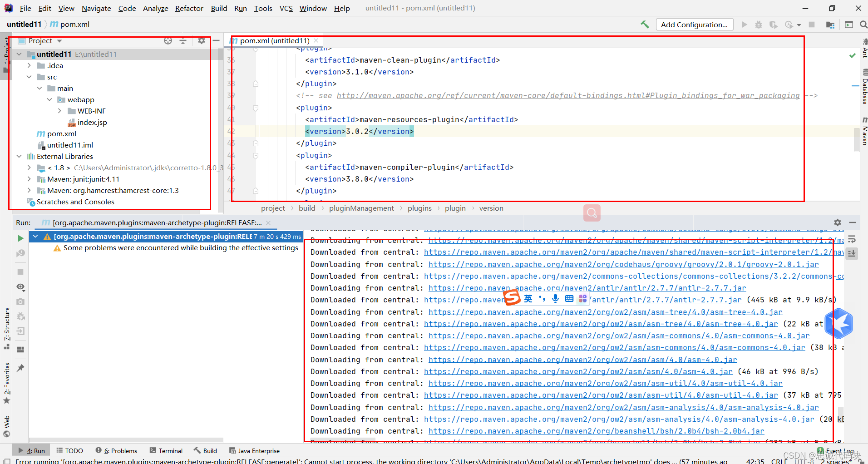Click the Run with Coverage icon
This screenshot has height=464, width=868.
coord(774,25)
